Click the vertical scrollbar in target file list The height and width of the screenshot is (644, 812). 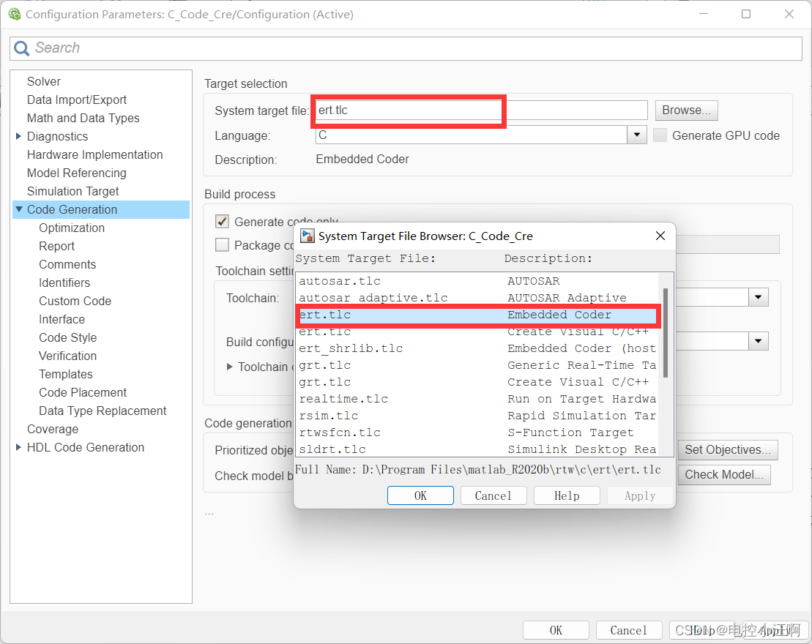tap(666, 334)
